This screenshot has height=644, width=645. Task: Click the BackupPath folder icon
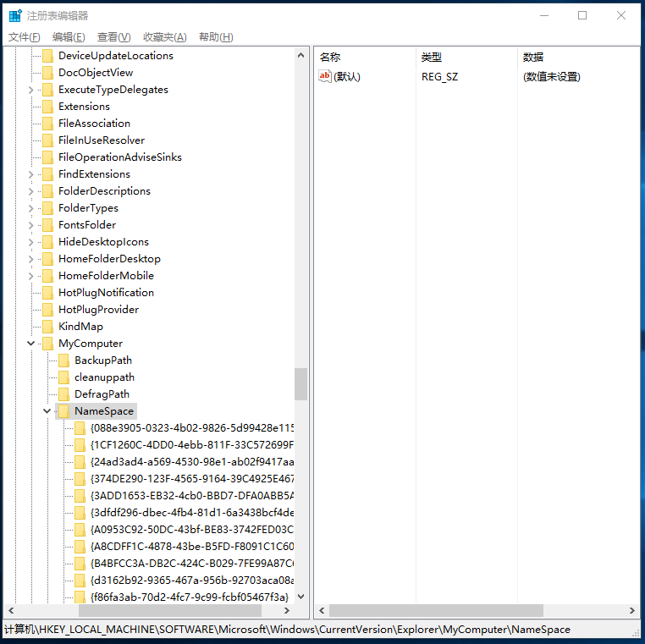pos(63,361)
